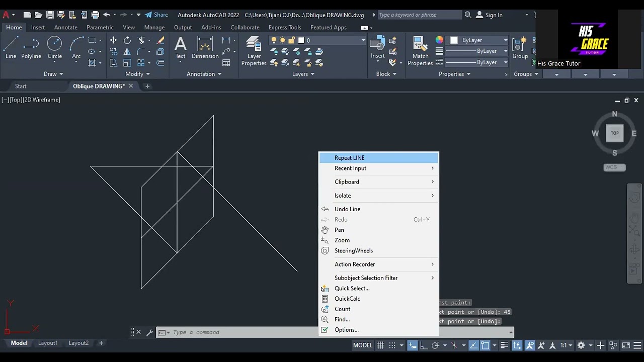Expand the Draw panel
The width and height of the screenshot is (644, 362).
pyautogui.click(x=53, y=74)
